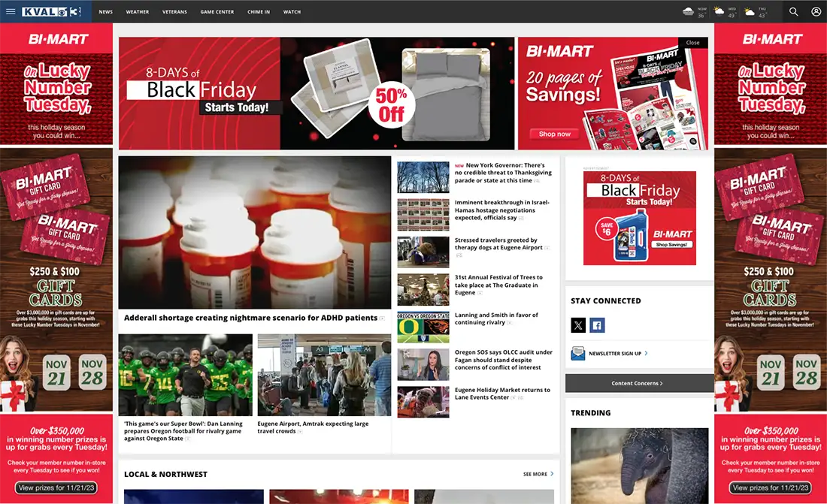Click the OLCC audit woman thumbnail
Viewport: 827px width, 504px height.
(x=423, y=364)
